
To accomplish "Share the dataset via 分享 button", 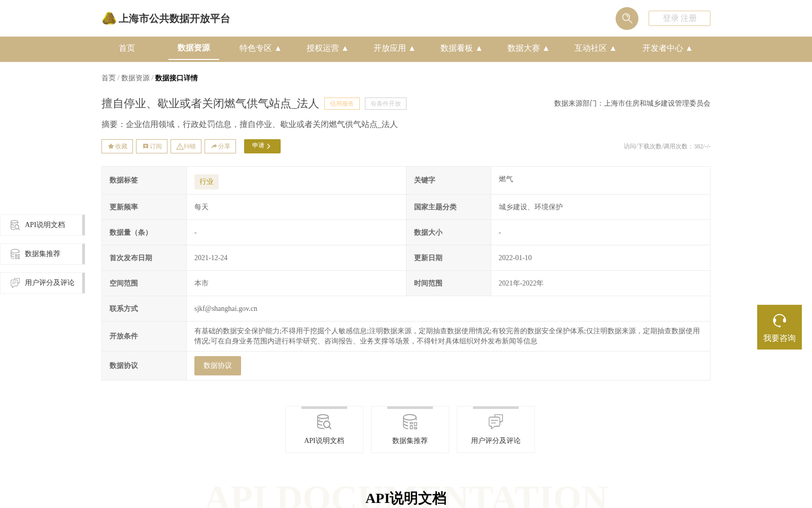I will point(220,146).
